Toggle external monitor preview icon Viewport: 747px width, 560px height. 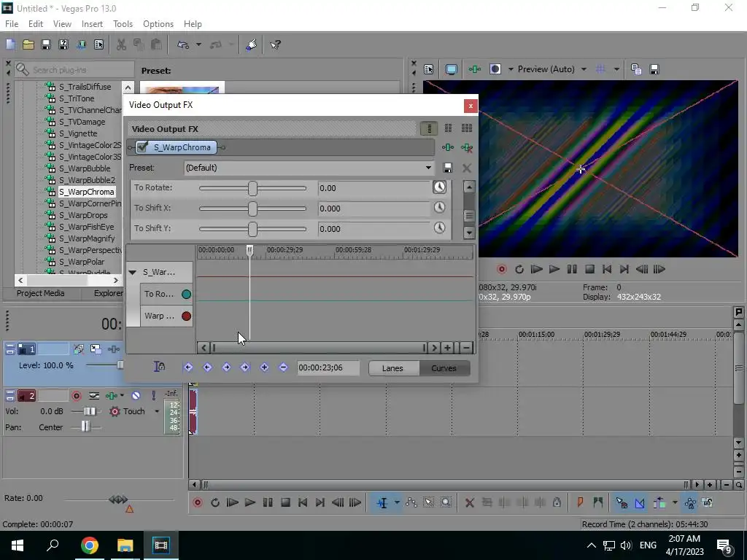(451, 69)
